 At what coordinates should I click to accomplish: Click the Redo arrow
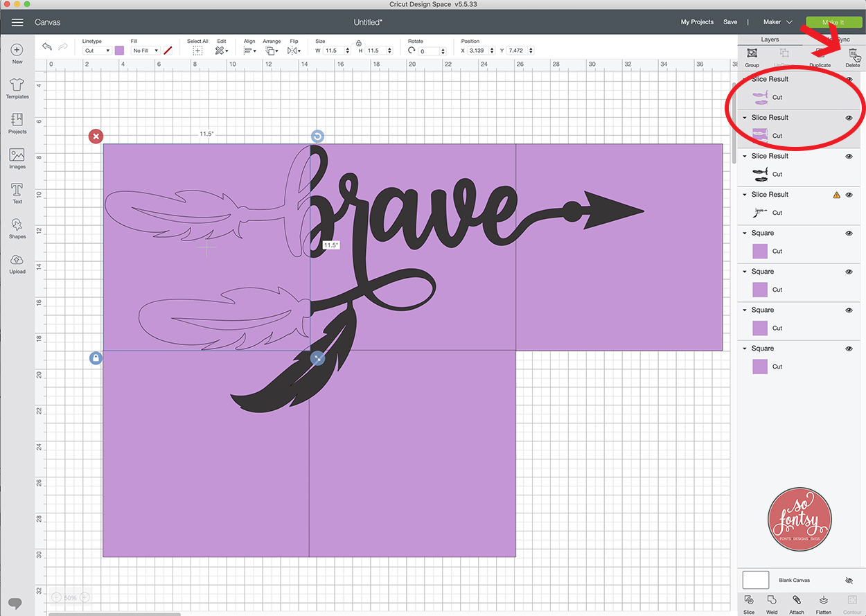tap(63, 46)
